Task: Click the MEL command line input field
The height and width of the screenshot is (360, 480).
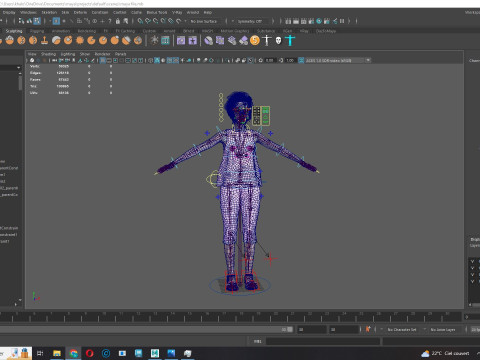Action: 323,341
